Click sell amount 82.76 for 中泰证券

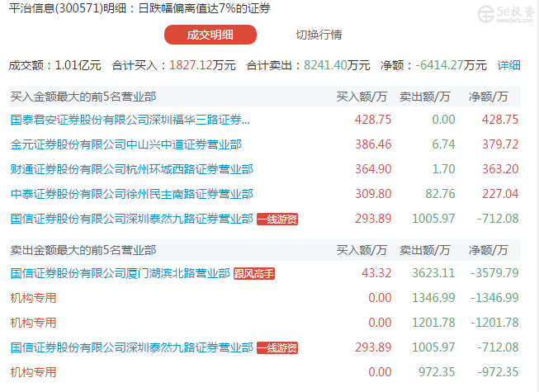tap(440, 194)
